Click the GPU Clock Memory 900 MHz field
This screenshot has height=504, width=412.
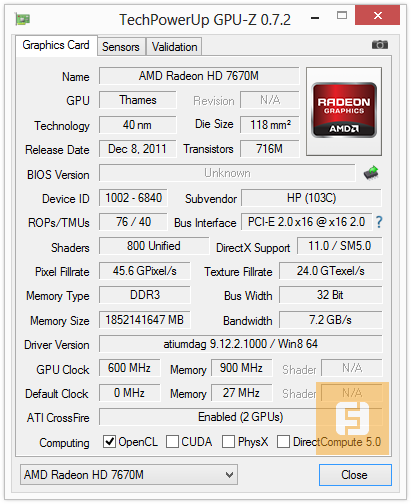point(241,368)
